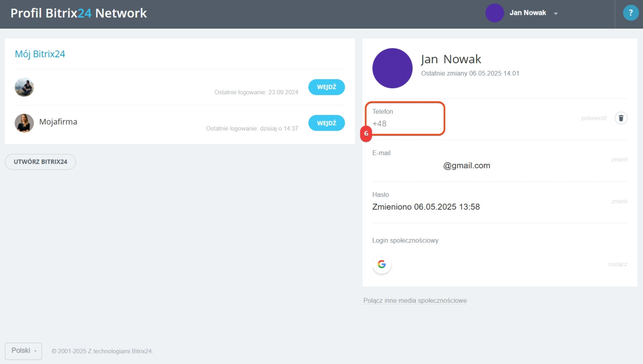643x364 pixels.
Task: Click zmień for the E-mail field
Action: coord(619,160)
